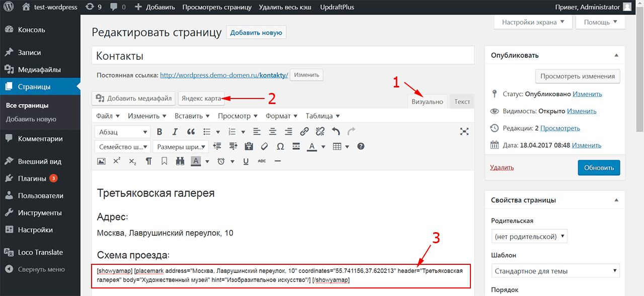Click Добавить медиафайл button

tap(133, 98)
